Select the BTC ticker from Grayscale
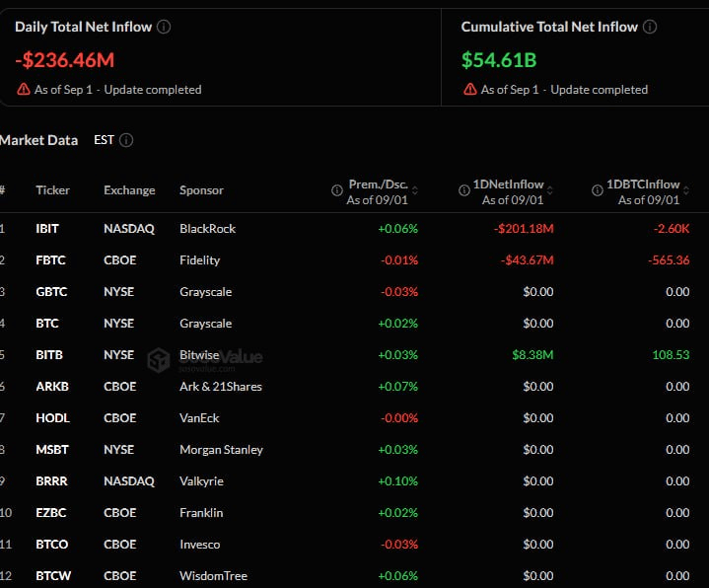 coord(47,324)
